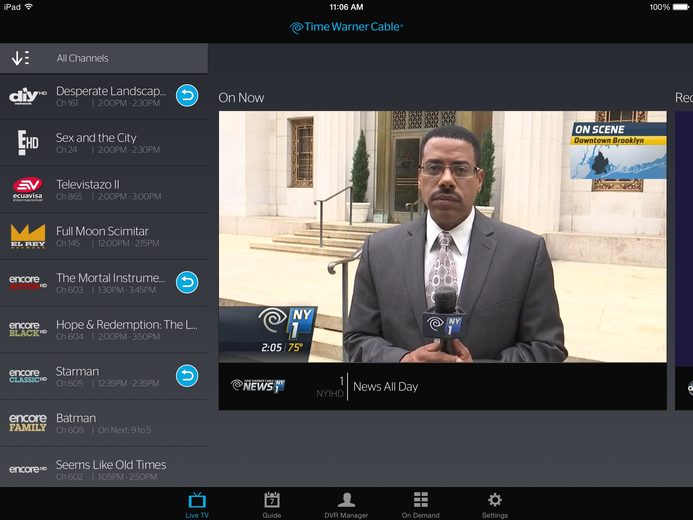Select the Encore Classic HD logo
This screenshot has height=520, width=693.
pos(28,376)
